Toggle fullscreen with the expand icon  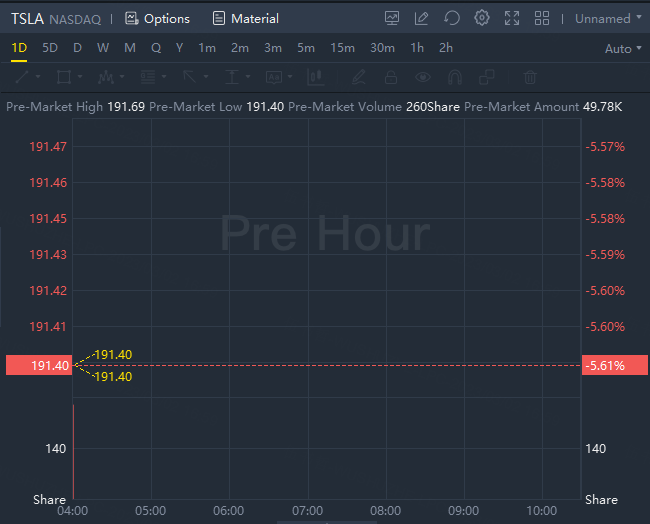coord(512,18)
